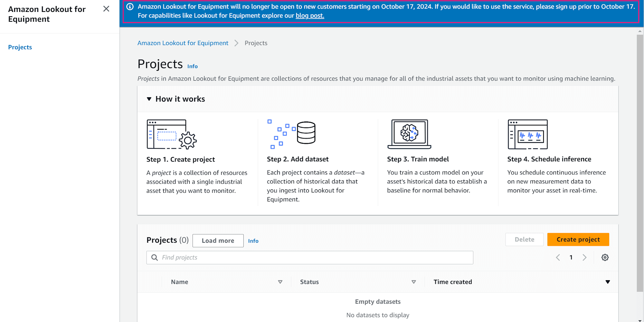This screenshot has width=644, height=322.
Task: Click the Add dataset database illustration icon
Action: (x=291, y=134)
